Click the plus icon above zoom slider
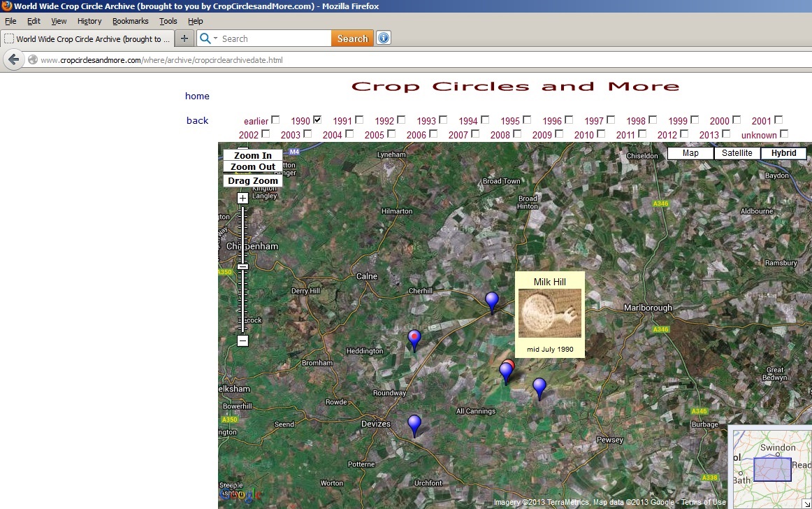 tap(242, 199)
